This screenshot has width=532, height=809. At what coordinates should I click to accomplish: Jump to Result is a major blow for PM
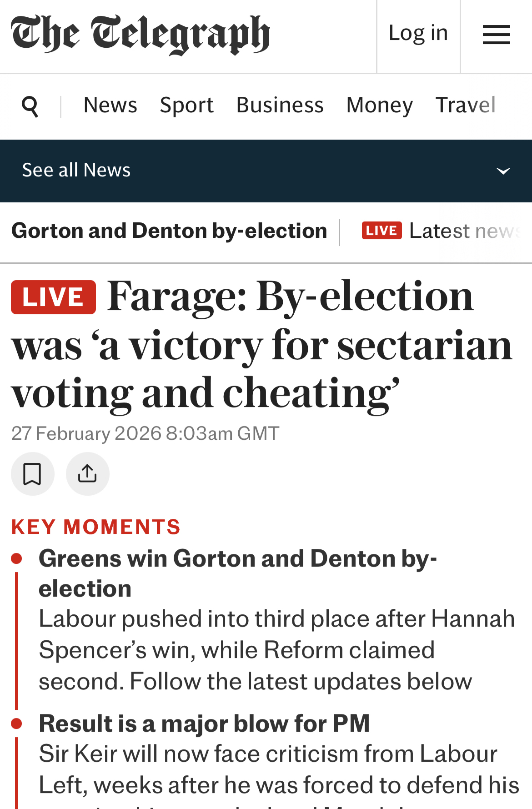(204, 723)
